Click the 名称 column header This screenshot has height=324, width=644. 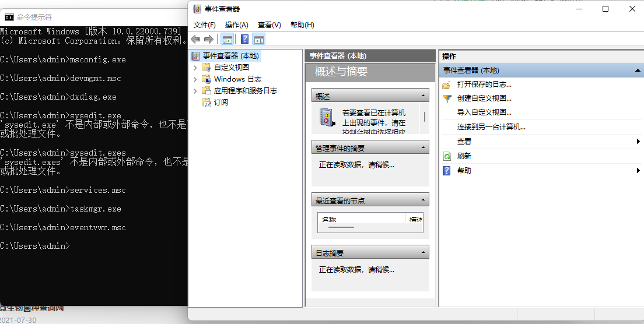(x=362, y=218)
